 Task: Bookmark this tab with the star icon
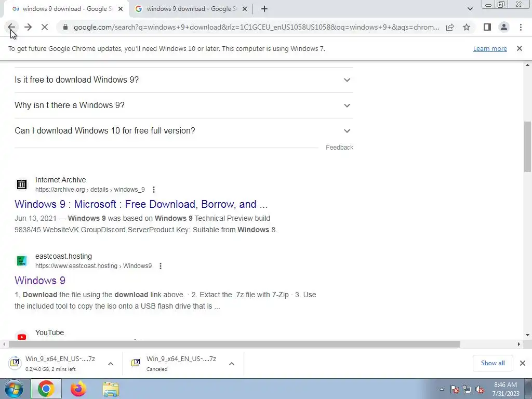tap(467, 27)
